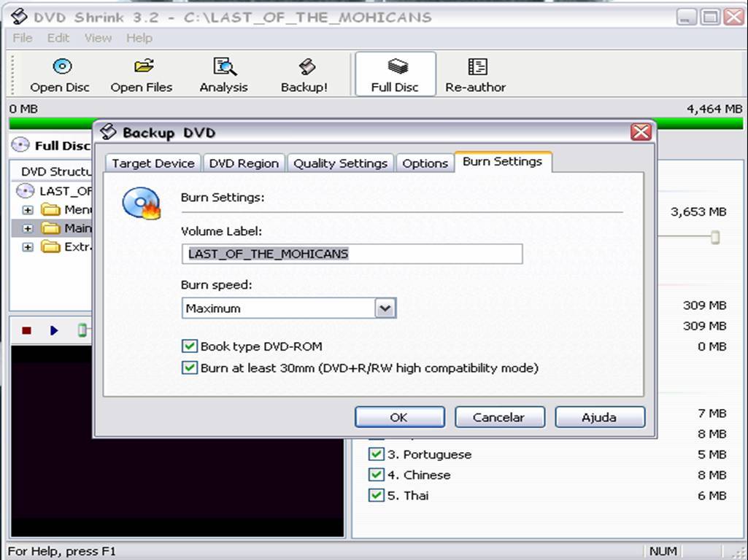Expand the Main folder node

coord(28,229)
